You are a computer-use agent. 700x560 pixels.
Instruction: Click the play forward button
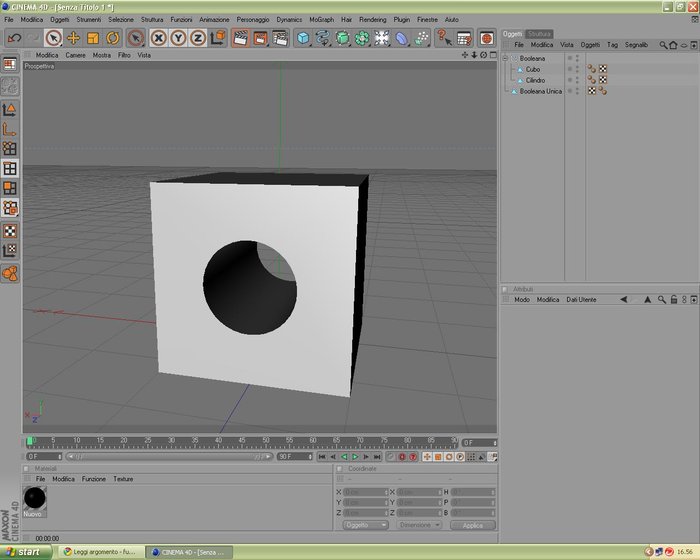(355, 457)
